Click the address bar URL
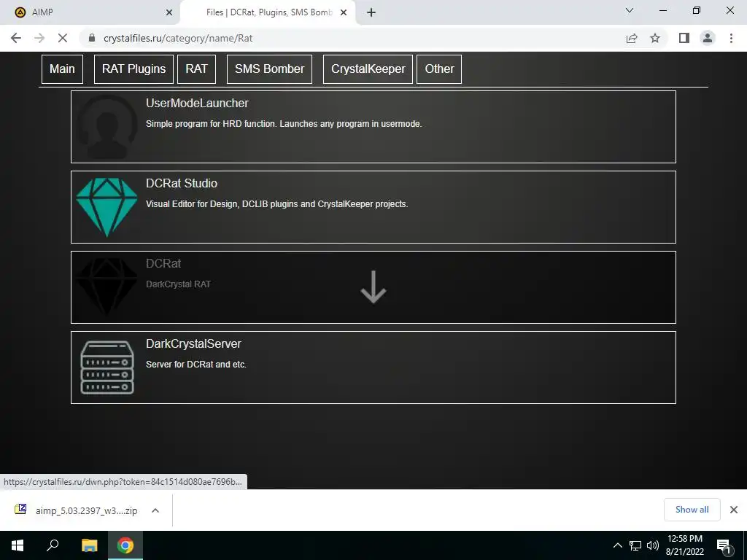747x560 pixels. point(178,38)
